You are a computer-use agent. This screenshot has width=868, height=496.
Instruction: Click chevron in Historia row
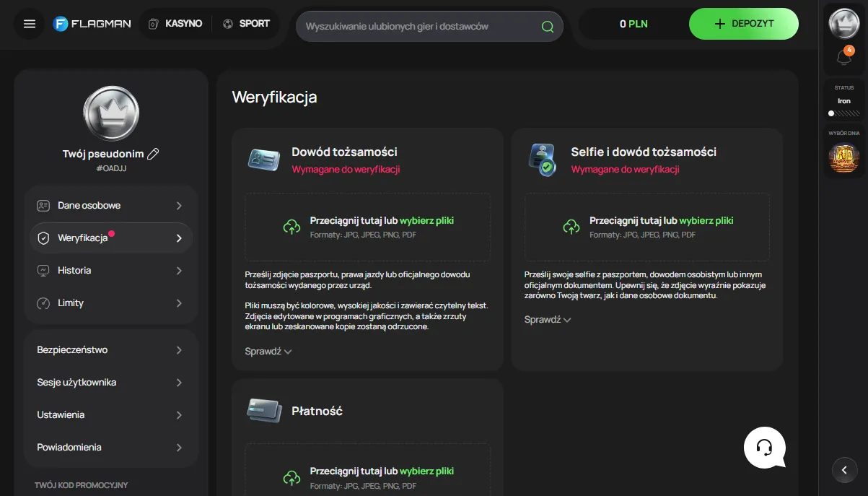[x=179, y=271]
